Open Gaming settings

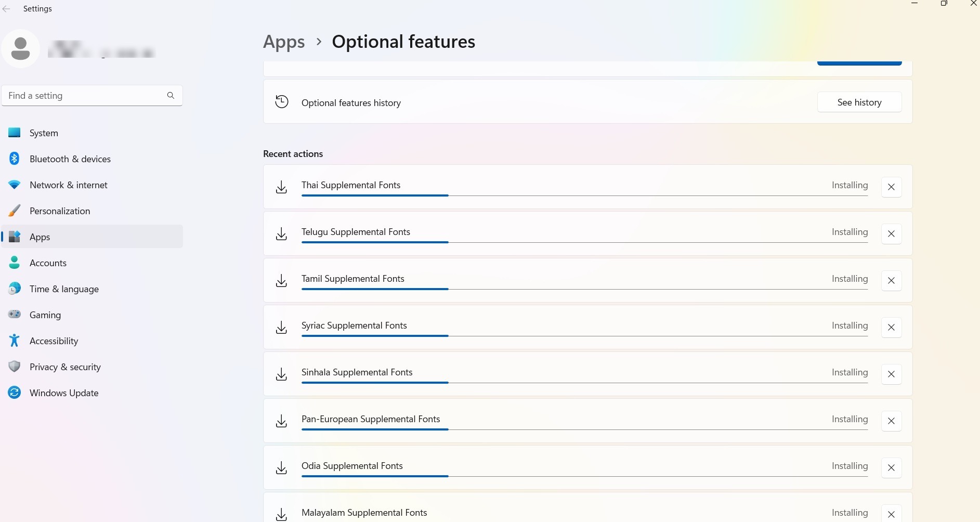coord(45,315)
